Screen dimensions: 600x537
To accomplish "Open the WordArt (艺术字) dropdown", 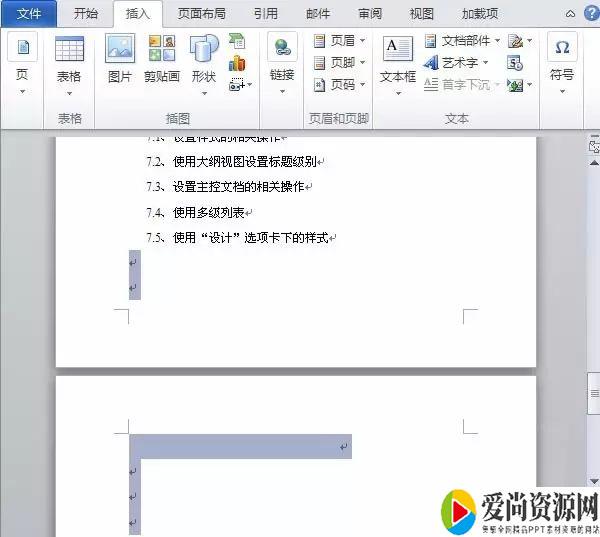I will tap(459, 63).
